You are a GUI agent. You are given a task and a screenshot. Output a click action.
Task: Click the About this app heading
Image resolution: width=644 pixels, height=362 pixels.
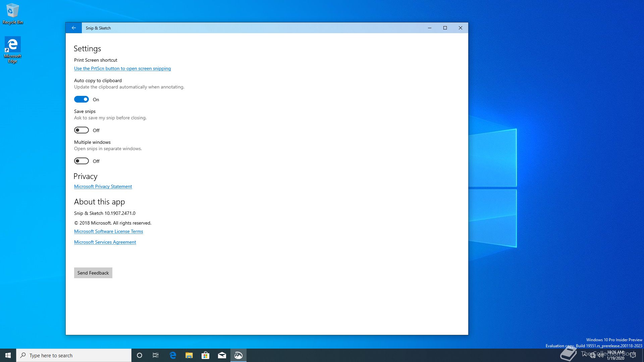point(99,202)
